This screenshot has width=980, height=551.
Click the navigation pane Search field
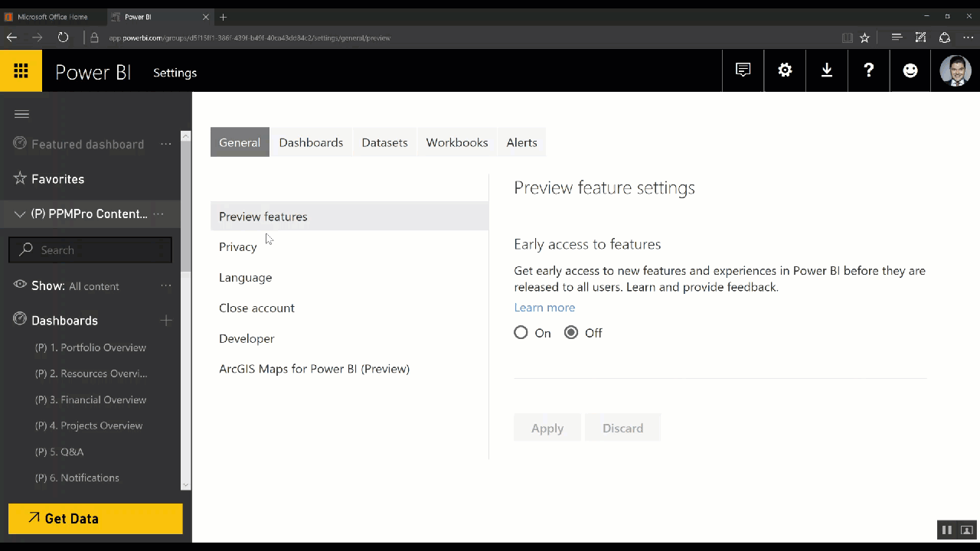(x=90, y=249)
